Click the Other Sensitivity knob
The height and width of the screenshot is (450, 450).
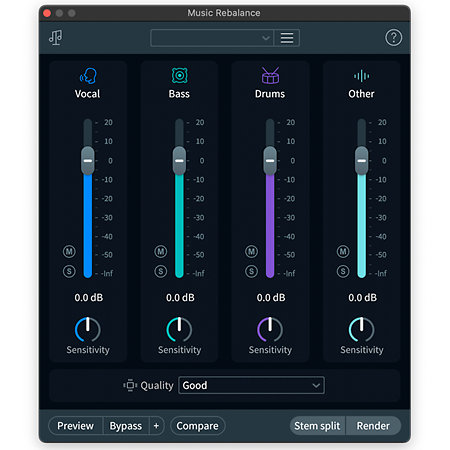[362, 329]
